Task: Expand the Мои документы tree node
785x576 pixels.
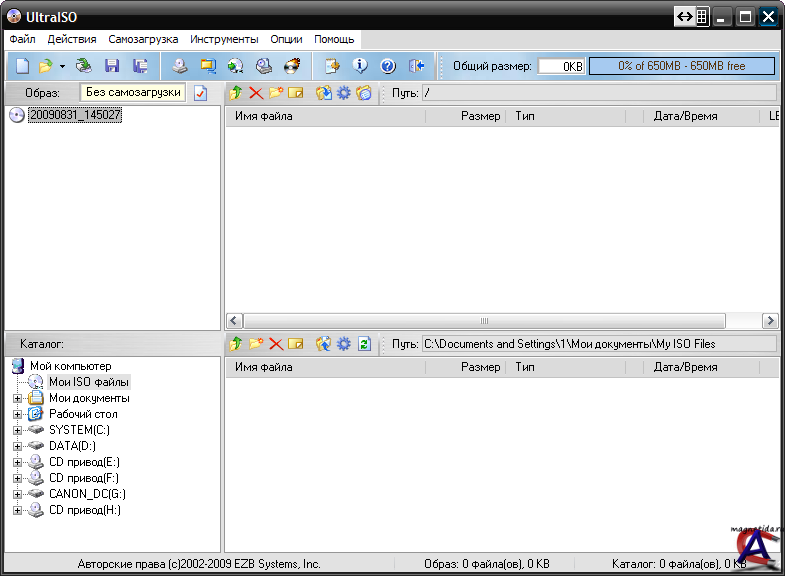Action: pos(17,398)
